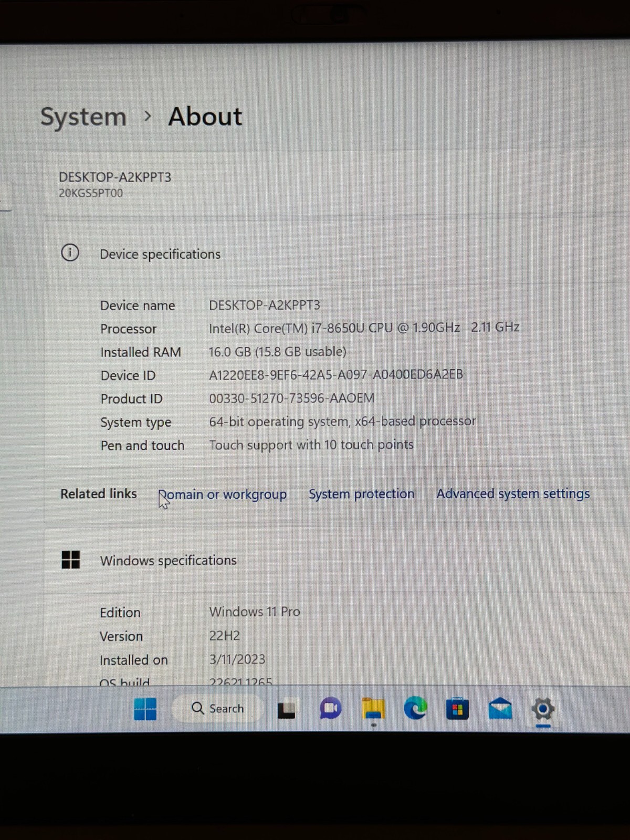Viewport: 630px width, 840px height.
Task: Select the 16.0 GB installed RAM value
Action: [x=277, y=351]
